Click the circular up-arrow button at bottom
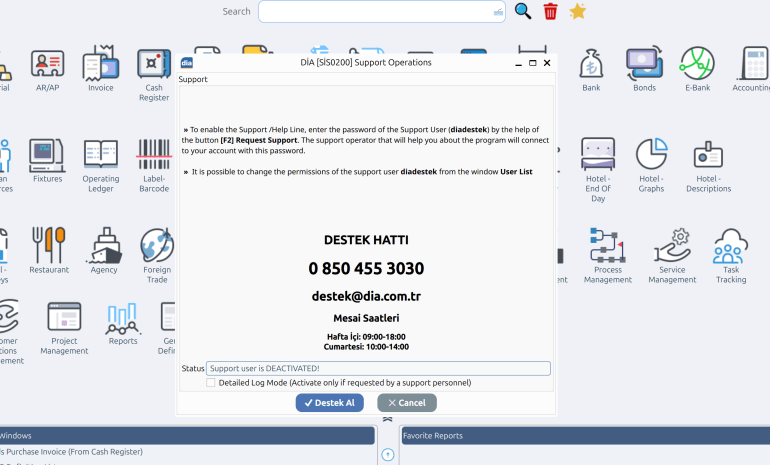The image size is (770, 465). [x=387, y=455]
